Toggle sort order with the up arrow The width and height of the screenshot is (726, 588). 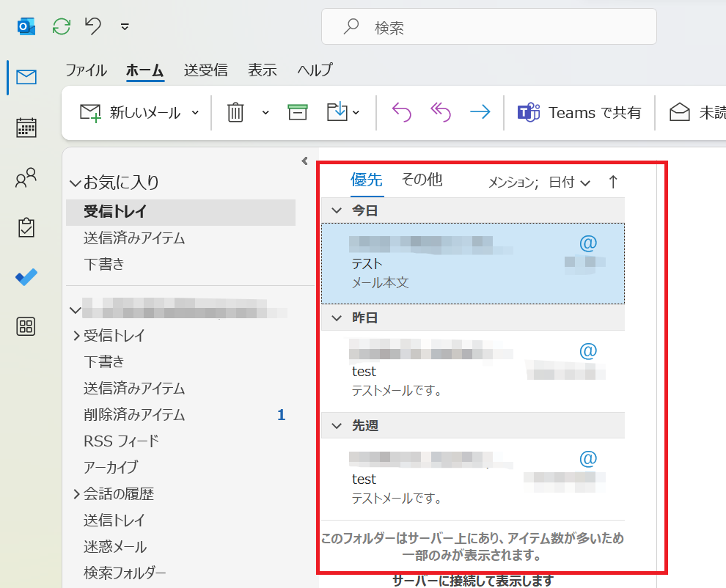point(613,183)
